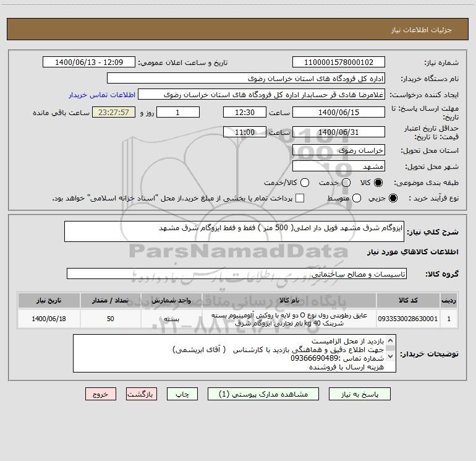476x461 pixels.
Task: Click the validity time field 11:00
Action: point(245,132)
